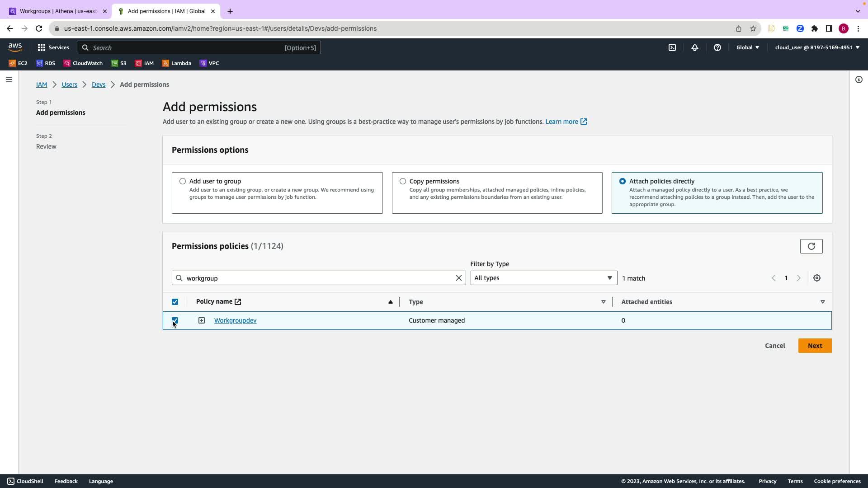This screenshot has width=868, height=488.
Task: Clear the workgroup search filter
Action: [x=458, y=278]
